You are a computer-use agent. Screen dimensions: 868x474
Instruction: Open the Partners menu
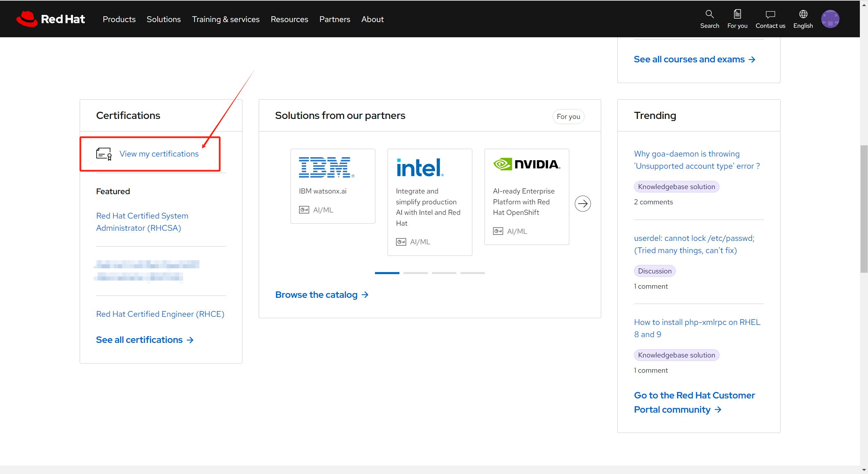[335, 19]
